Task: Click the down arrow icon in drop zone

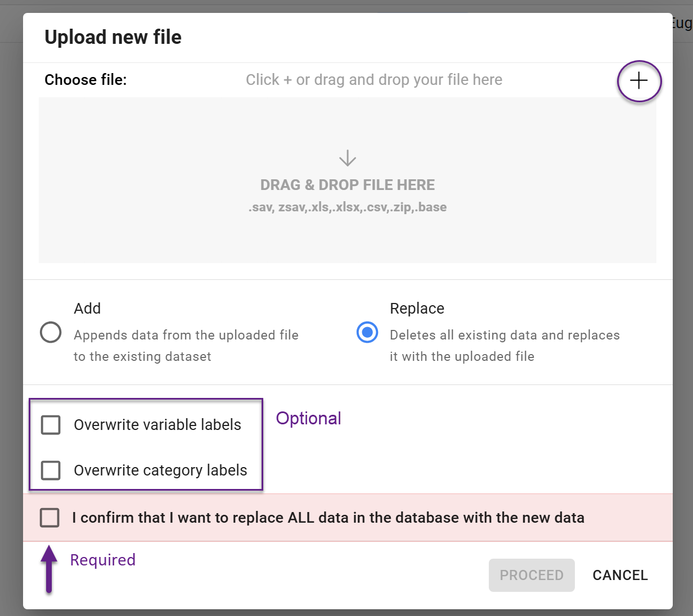Action: coord(348,158)
